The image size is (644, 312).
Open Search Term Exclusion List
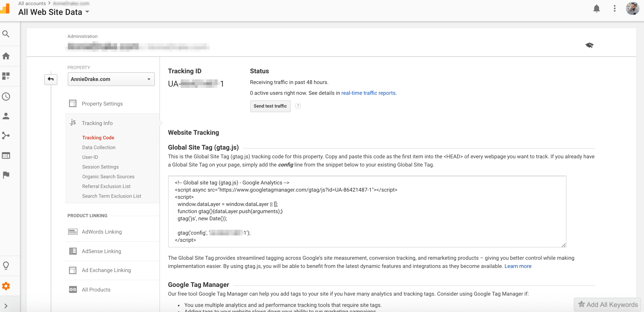tap(112, 196)
